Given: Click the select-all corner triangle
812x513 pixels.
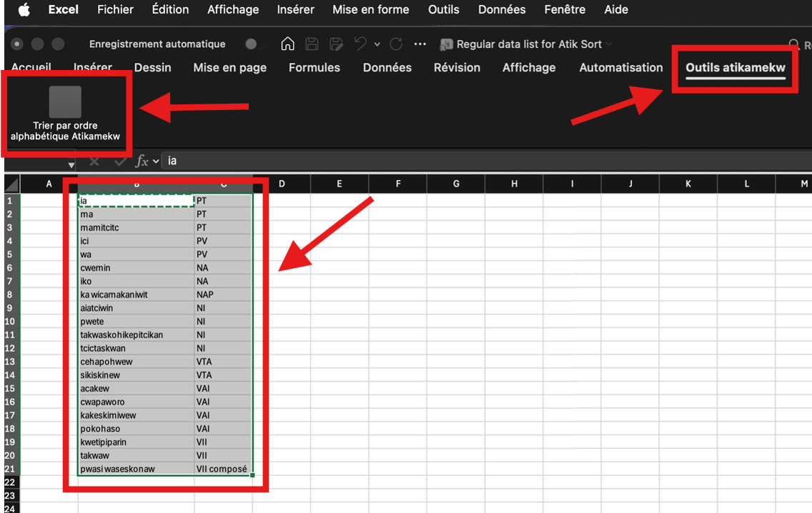Looking at the screenshot, I should click(12, 184).
